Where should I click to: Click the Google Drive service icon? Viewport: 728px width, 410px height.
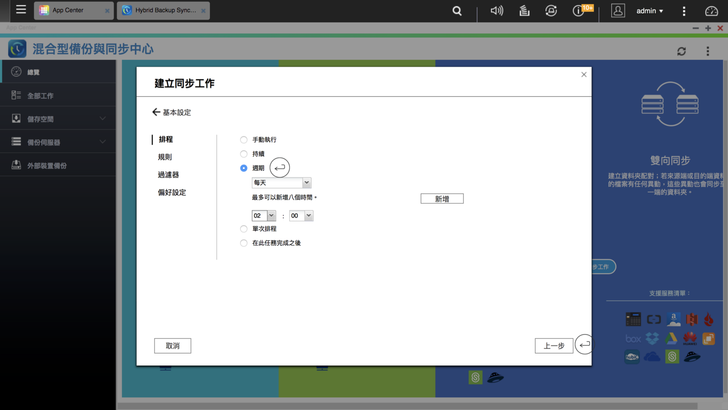click(671, 338)
